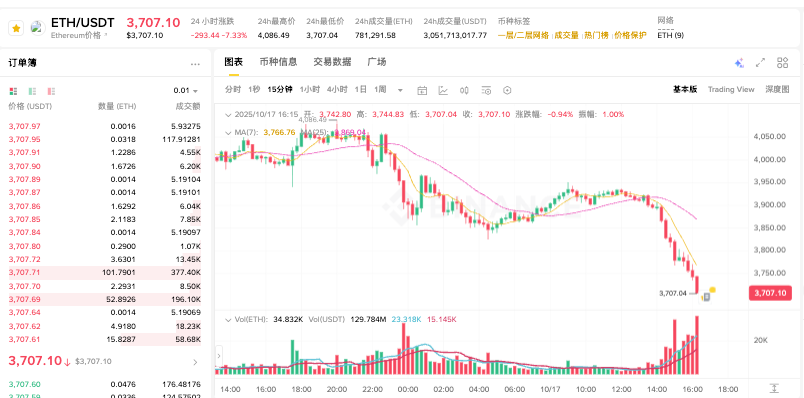Open the 广场 tab
This screenshot has height=398, width=804.
point(377,62)
